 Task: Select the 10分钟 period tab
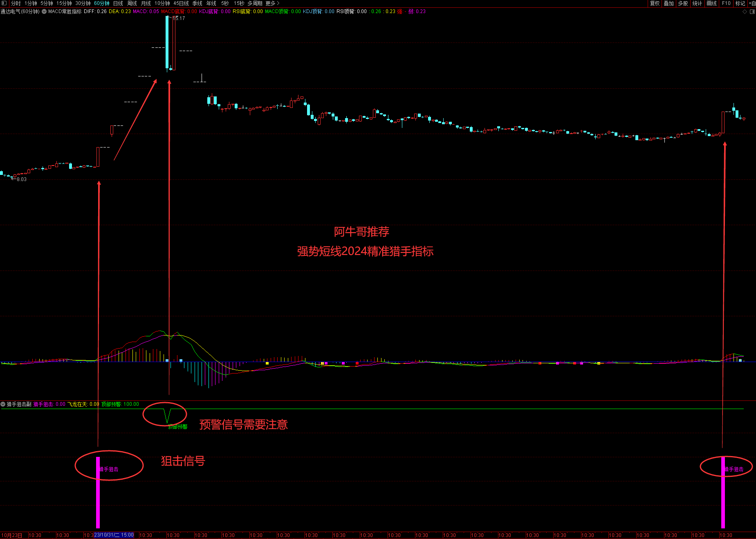click(x=162, y=3)
